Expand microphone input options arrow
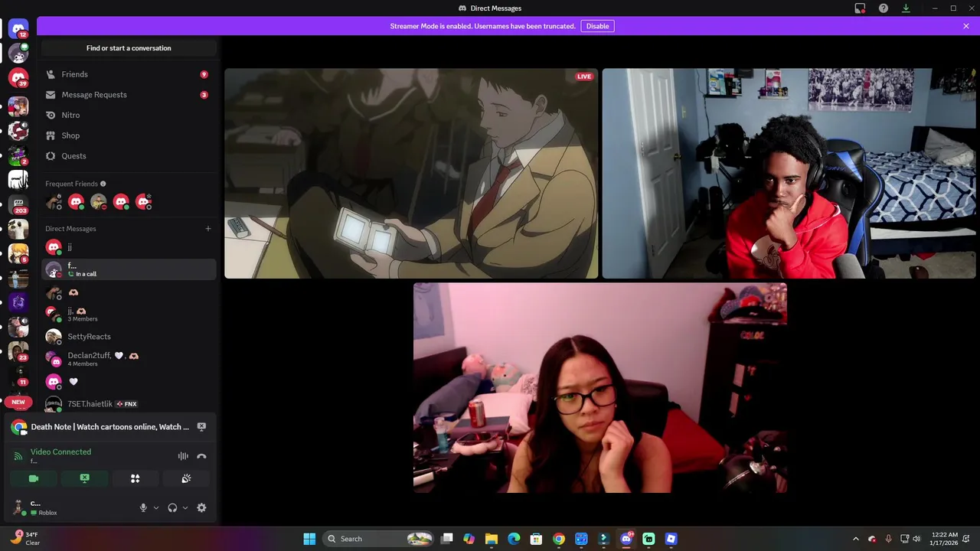 click(156, 508)
